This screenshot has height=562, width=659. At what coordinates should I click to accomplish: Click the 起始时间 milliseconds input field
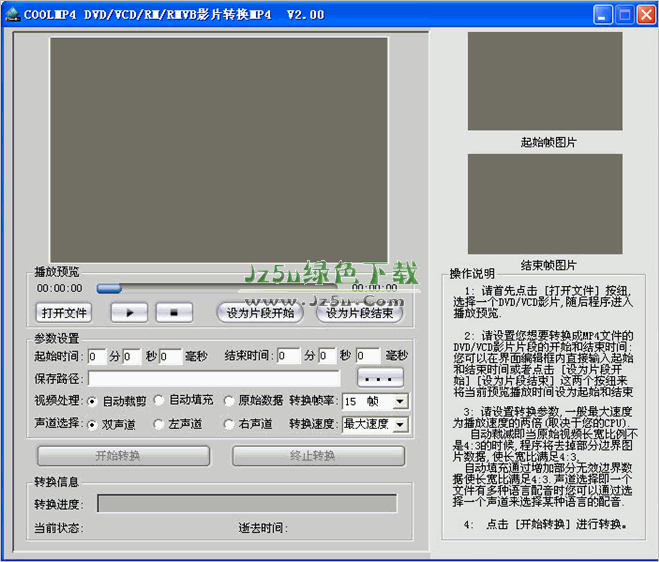[170, 356]
